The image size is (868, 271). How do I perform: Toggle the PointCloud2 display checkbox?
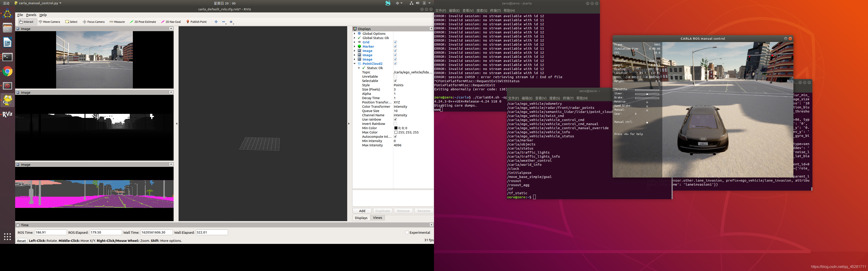click(x=395, y=64)
